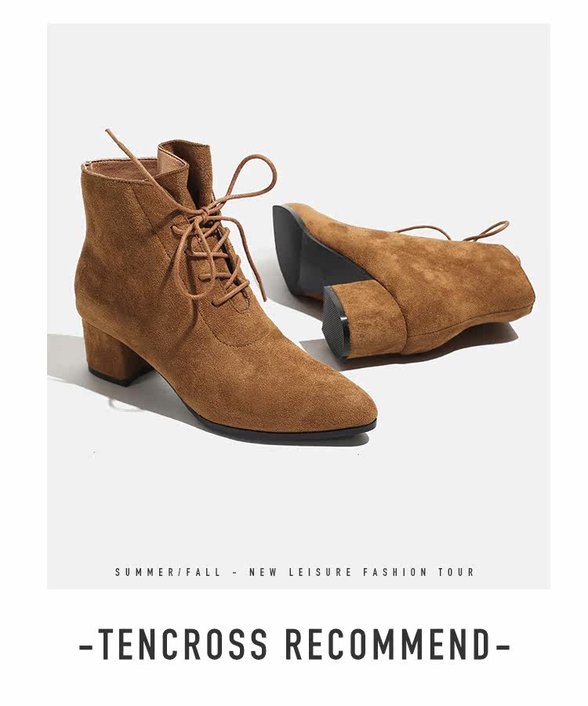Click the dash before TENCROSS
The height and width of the screenshot is (706, 588).
pos(85,647)
